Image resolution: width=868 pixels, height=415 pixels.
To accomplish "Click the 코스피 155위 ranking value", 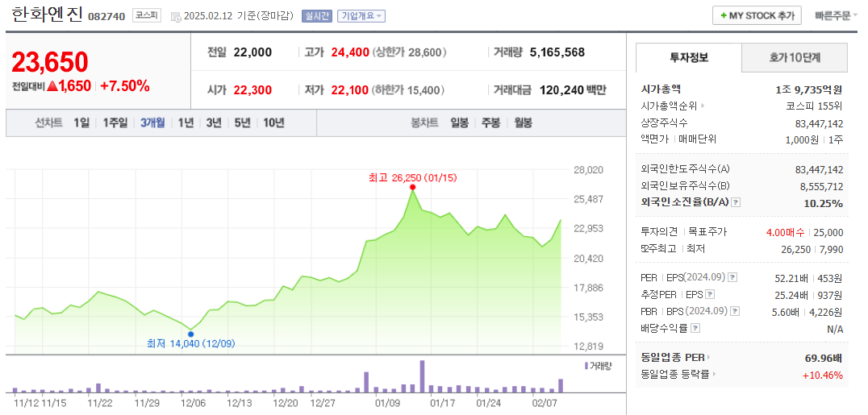I will 814,106.
